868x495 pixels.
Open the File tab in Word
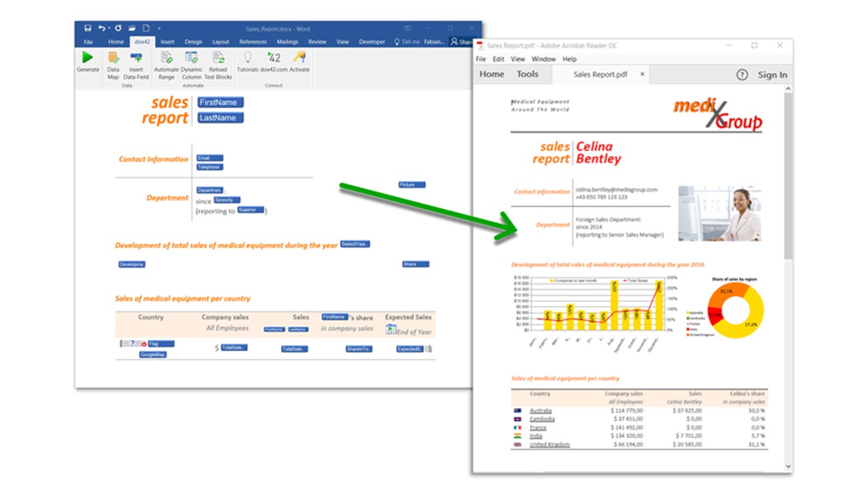click(x=88, y=41)
